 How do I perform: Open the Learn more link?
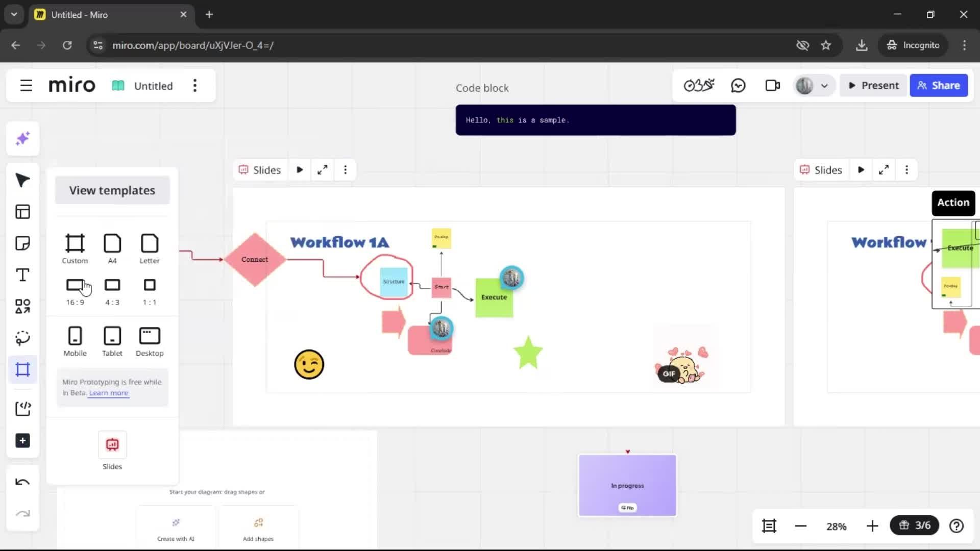(109, 393)
